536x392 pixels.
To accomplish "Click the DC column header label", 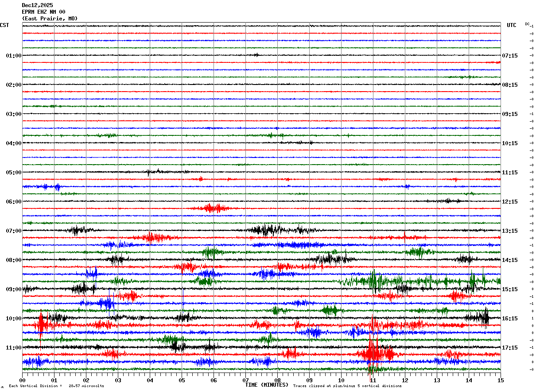I will pos(527,24).
